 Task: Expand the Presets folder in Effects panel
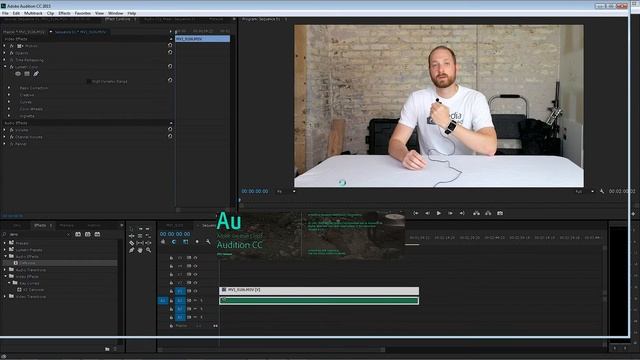[x=4, y=243]
